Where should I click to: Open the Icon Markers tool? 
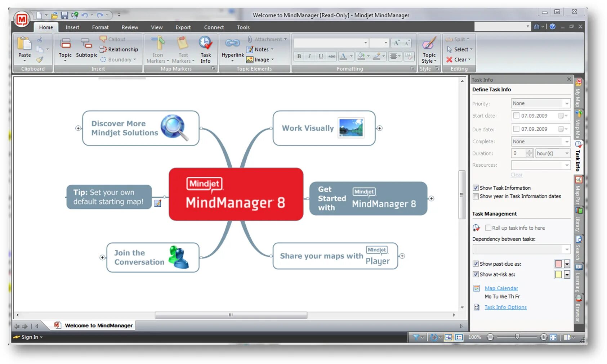(158, 50)
